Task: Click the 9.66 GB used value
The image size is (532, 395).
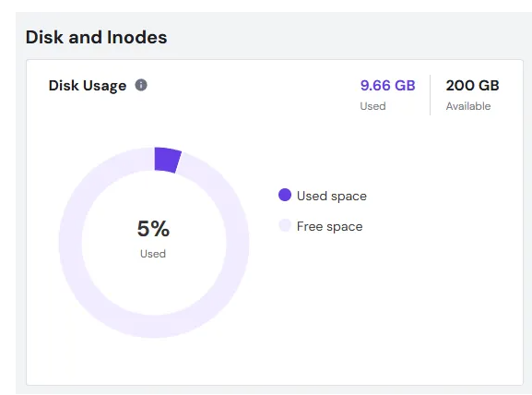Action: coord(387,85)
